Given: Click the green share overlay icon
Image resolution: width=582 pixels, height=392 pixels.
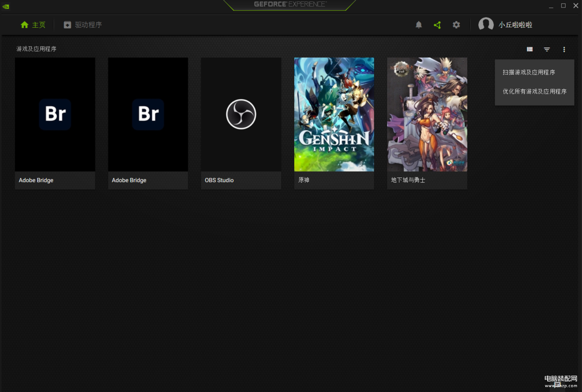Looking at the screenshot, I should 437,25.
